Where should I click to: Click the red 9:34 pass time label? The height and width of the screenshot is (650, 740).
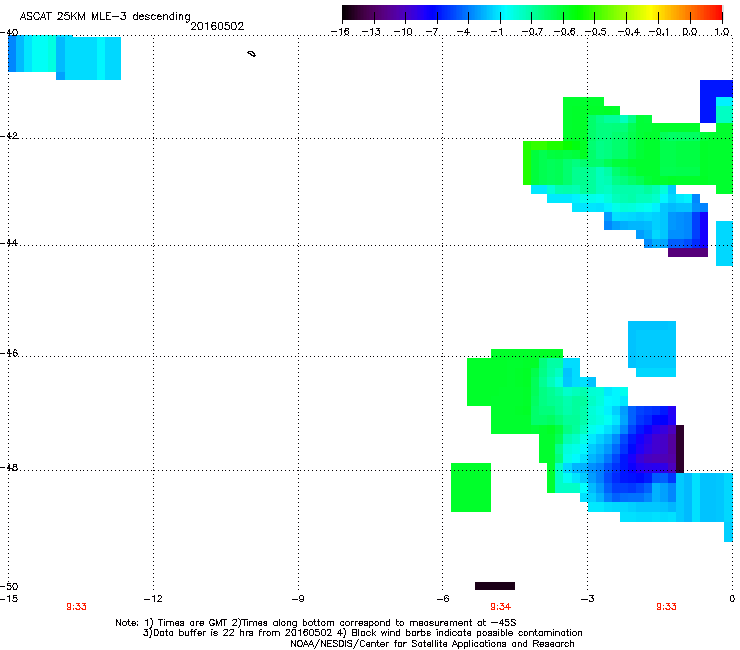[x=500, y=607]
